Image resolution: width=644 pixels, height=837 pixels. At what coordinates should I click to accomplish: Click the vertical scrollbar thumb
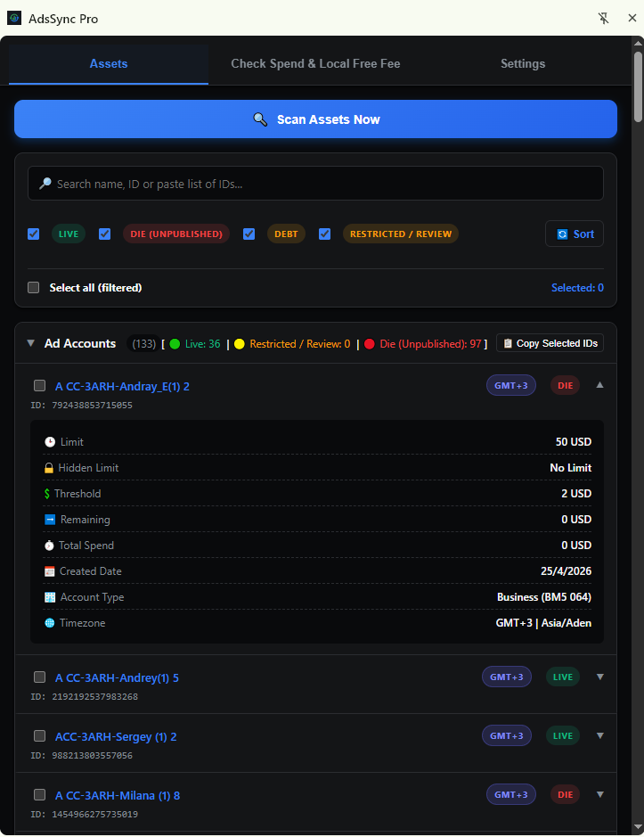click(638, 86)
